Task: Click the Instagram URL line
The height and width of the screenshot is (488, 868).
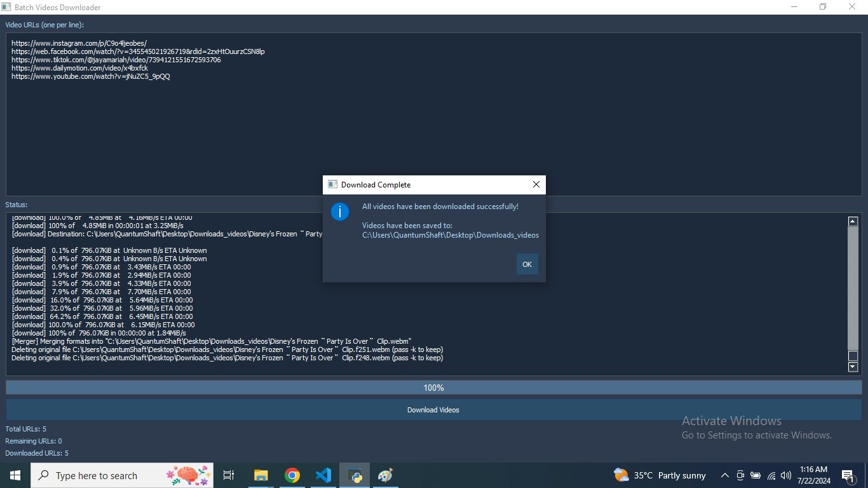Action: pyautogui.click(x=79, y=43)
